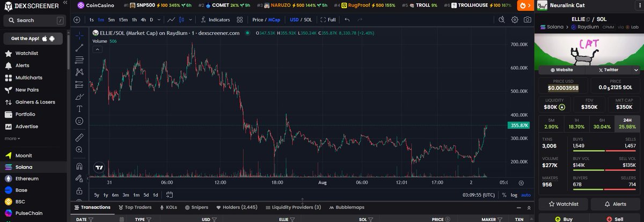Open Gainers & Losers page
This screenshot has height=222, width=644.
(x=35, y=102)
